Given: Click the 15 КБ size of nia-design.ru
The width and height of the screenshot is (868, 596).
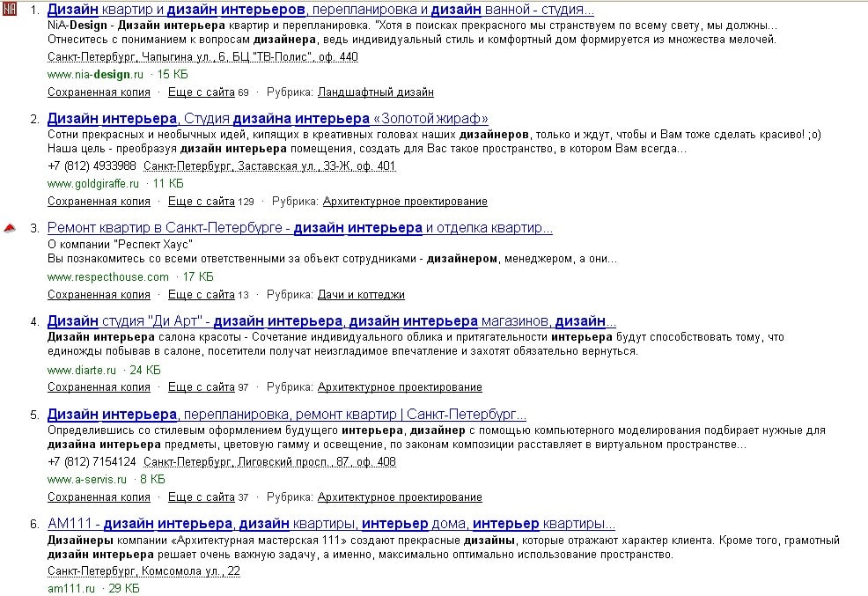Looking at the screenshot, I should click(x=173, y=74).
